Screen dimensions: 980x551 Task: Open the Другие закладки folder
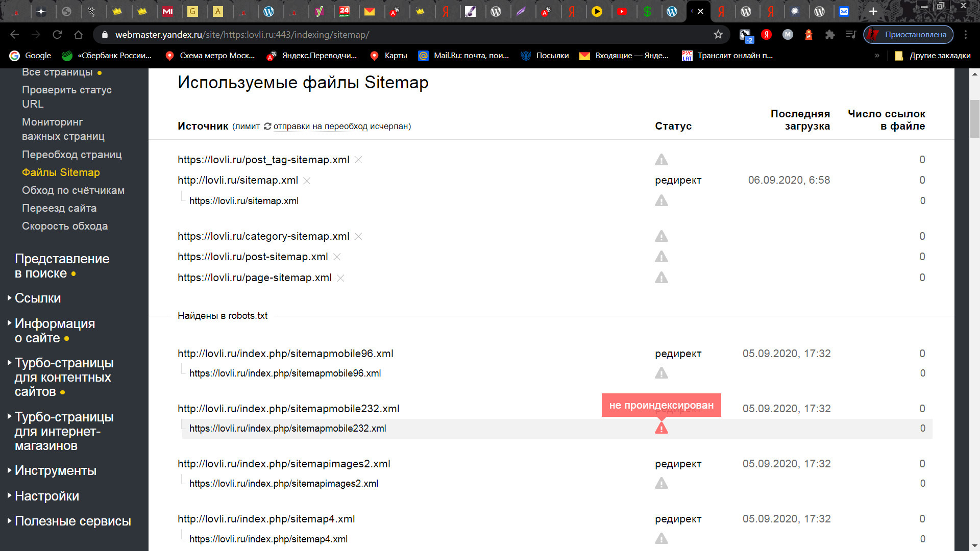(933, 56)
